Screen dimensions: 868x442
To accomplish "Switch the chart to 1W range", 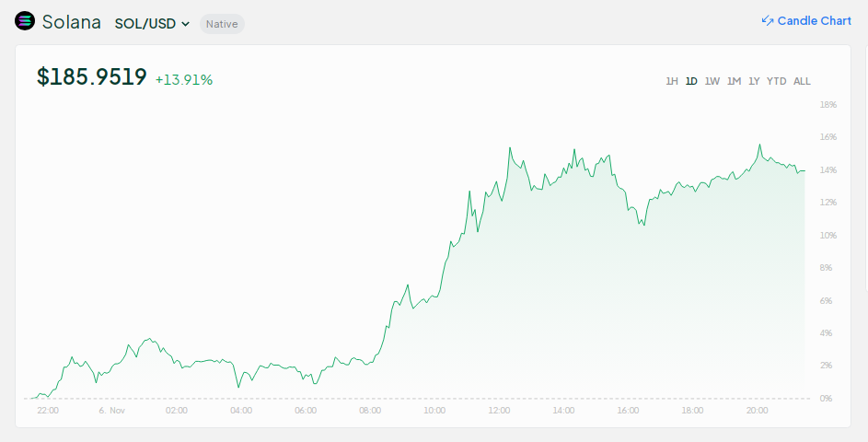I will 712,81.
